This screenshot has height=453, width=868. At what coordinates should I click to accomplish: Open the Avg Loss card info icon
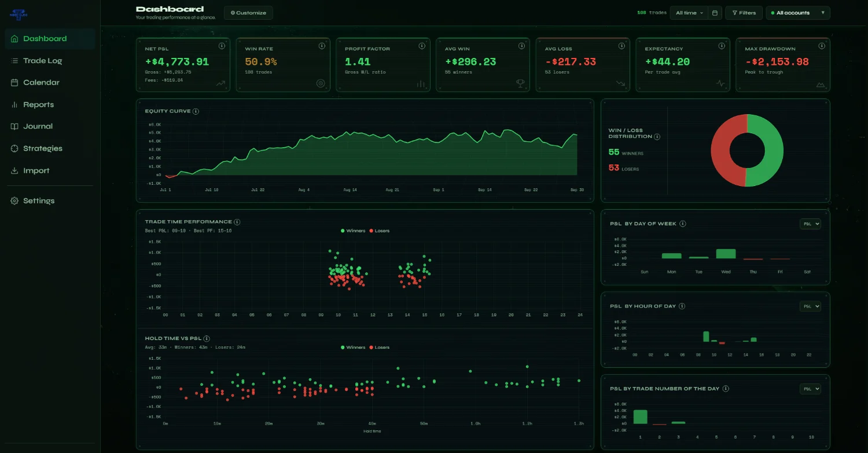click(x=621, y=46)
